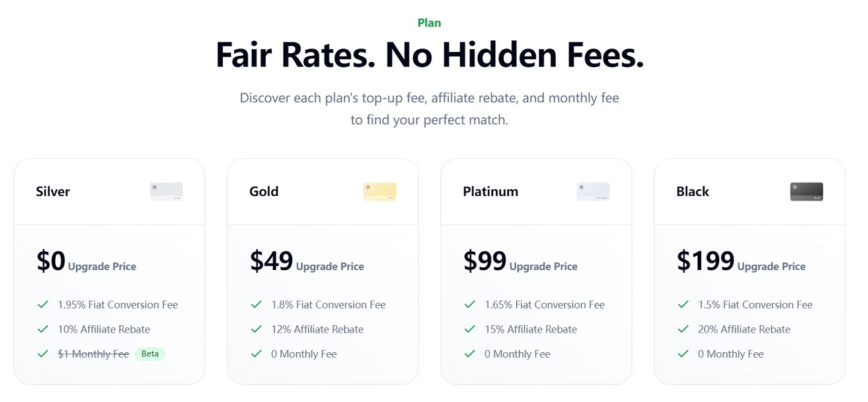This screenshot has width=868, height=402.
Task: Click the Fair Rates. No Hidden Fees. heading
Action: (429, 55)
